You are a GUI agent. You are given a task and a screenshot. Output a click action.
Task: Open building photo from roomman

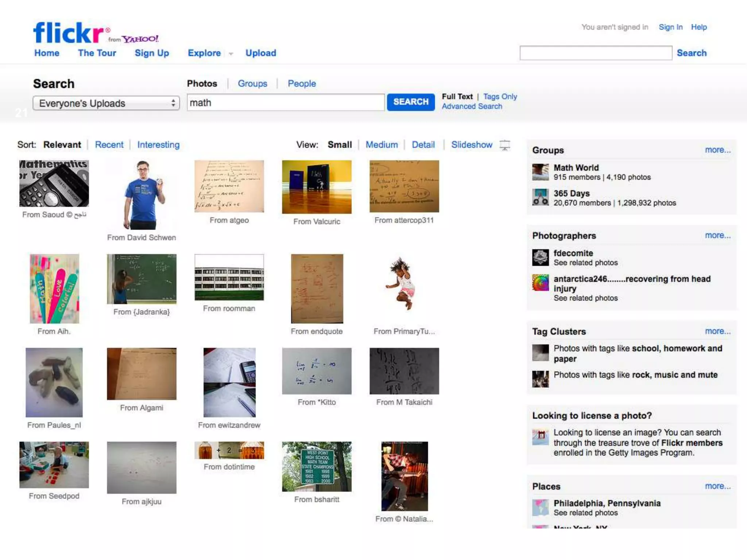(229, 277)
